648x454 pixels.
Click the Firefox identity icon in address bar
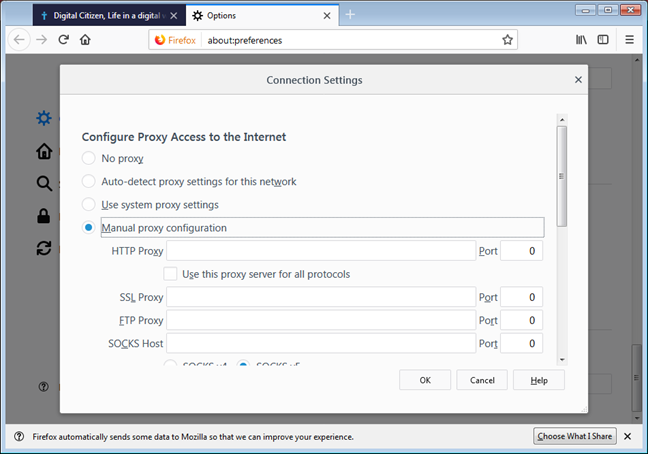[x=175, y=40]
